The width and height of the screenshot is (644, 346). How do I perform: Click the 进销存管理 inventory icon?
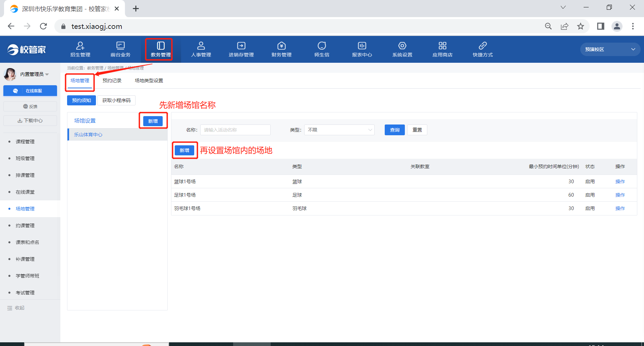click(241, 46)
